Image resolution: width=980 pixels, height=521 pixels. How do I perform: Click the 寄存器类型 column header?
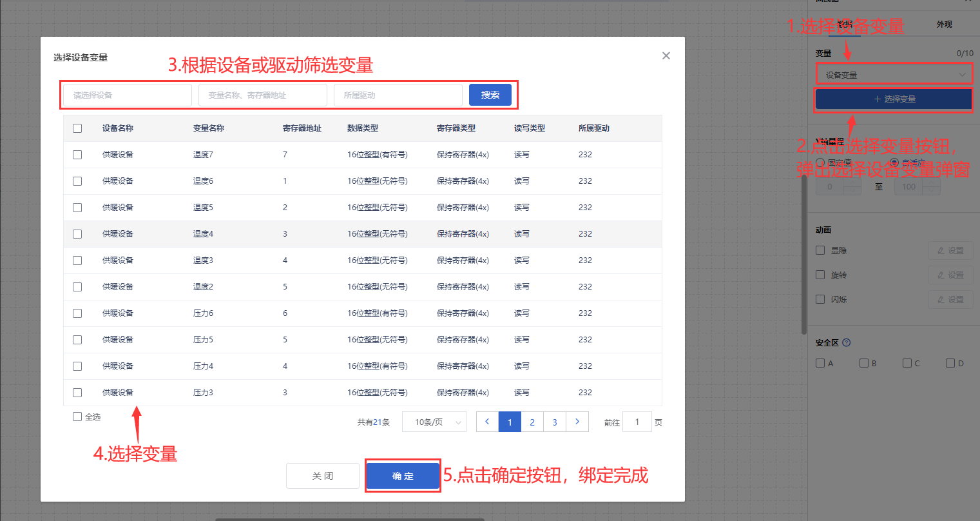click(x=456, y=128)
